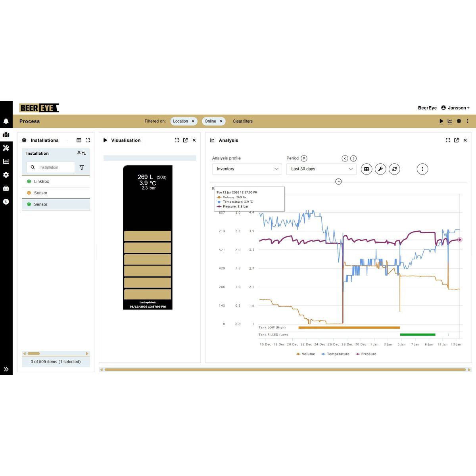Image resolution: width=476 pixels, height=476 pixels.
Task: Collapse the Analysis settings section chevron
Action: 338,182
